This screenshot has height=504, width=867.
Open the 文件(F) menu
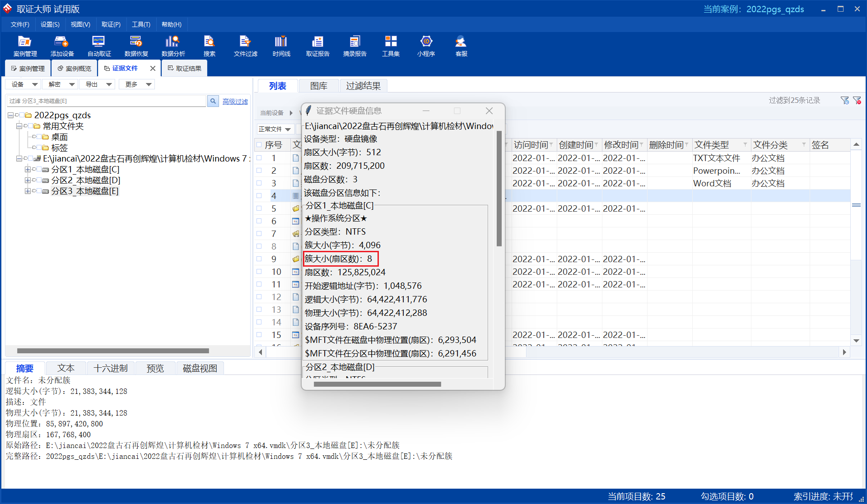(x=20, y=24)
